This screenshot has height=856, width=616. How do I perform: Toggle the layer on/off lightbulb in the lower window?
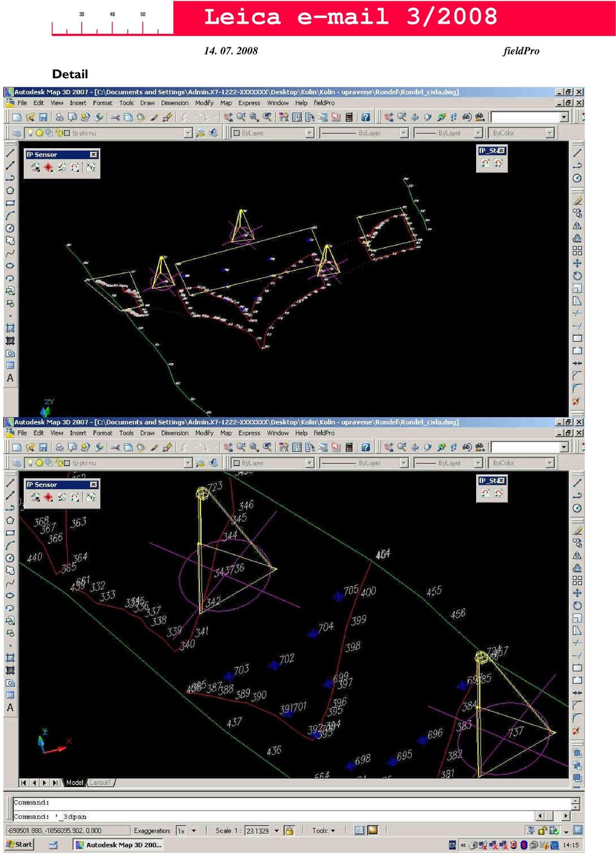[x=31, y=463]
